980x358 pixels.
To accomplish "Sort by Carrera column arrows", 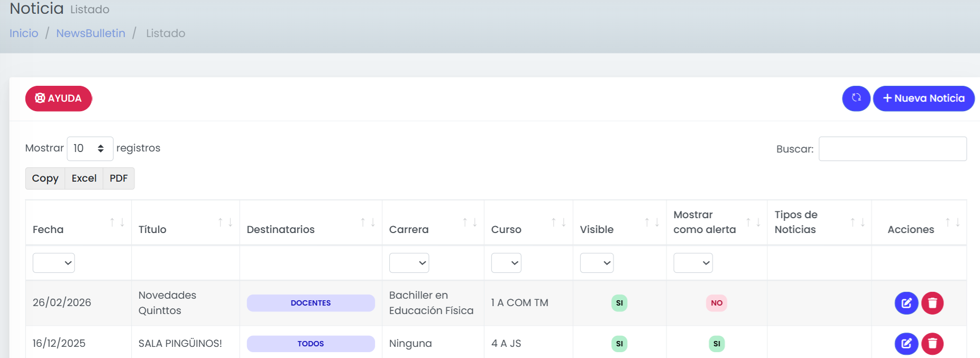I will click(470, 222).
